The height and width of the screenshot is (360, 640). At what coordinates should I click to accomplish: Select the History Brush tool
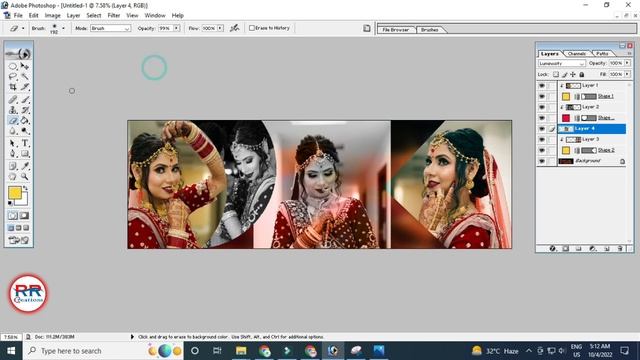[24, 110]
